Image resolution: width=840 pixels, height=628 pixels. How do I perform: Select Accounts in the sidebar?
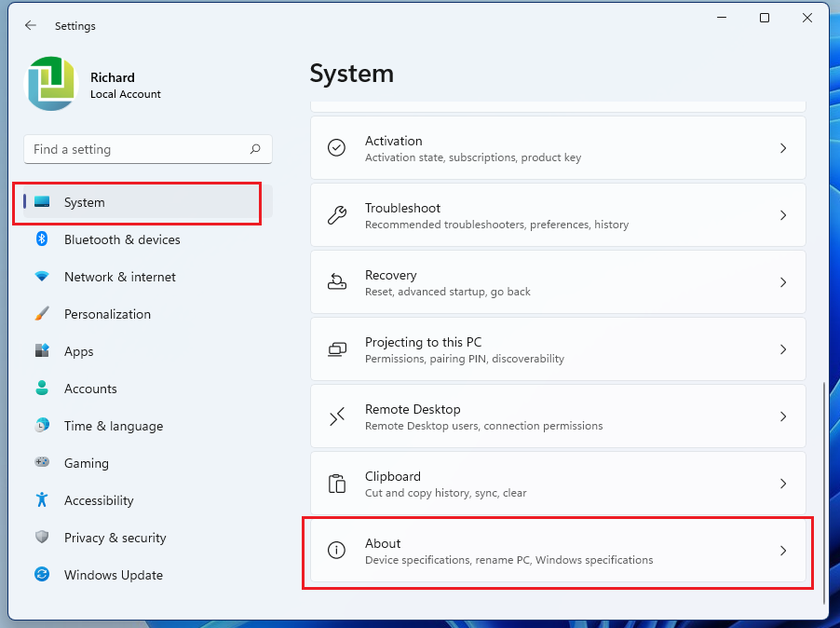(x=90, y=389)
